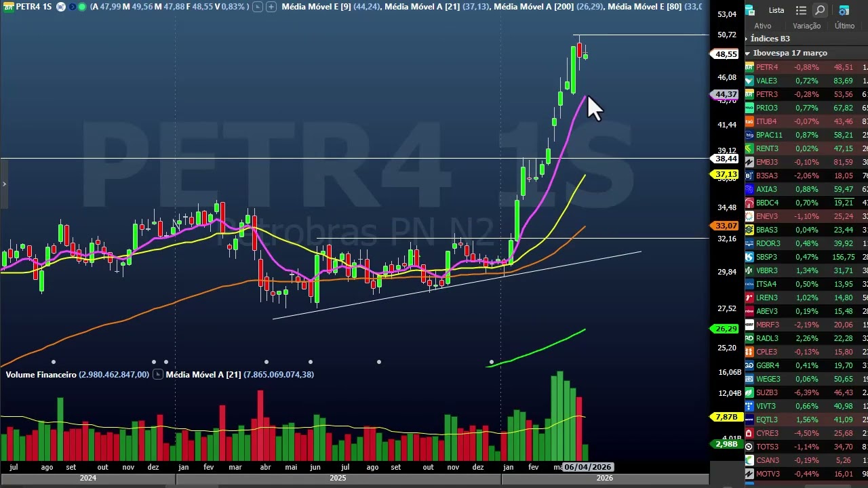Viewport: 868px width, 488px height.
Task: Click the CYRE3 variation -4,50% cell
Action: point(806,433)
